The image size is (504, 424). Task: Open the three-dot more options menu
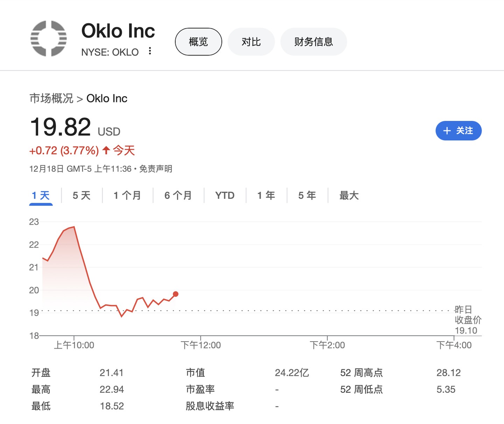coord(150,51)
